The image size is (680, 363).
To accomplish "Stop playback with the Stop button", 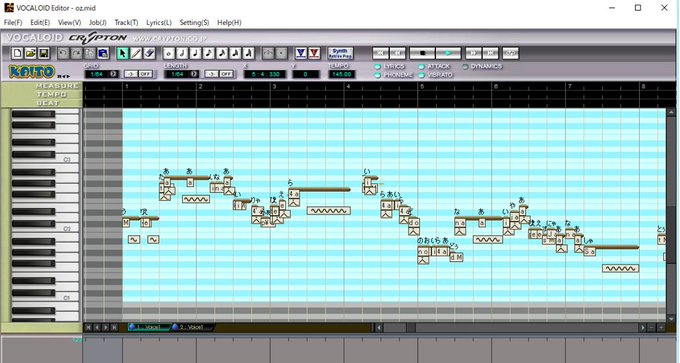I will point(422,53).
